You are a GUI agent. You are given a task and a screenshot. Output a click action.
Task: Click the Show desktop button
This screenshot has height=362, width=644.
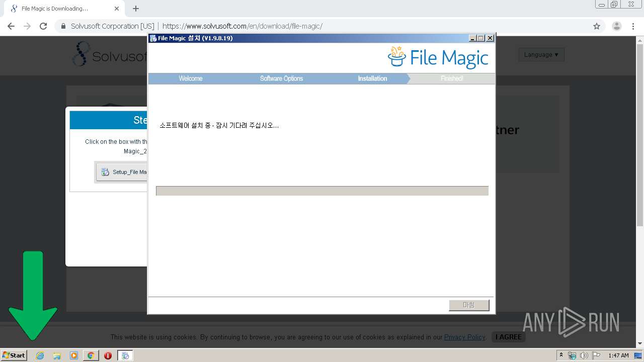coord(638,355)
